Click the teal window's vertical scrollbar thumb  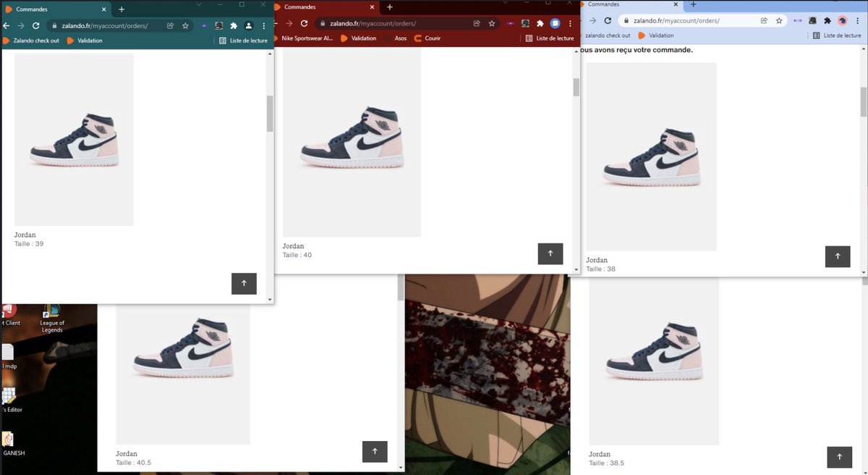coord(270,113)
